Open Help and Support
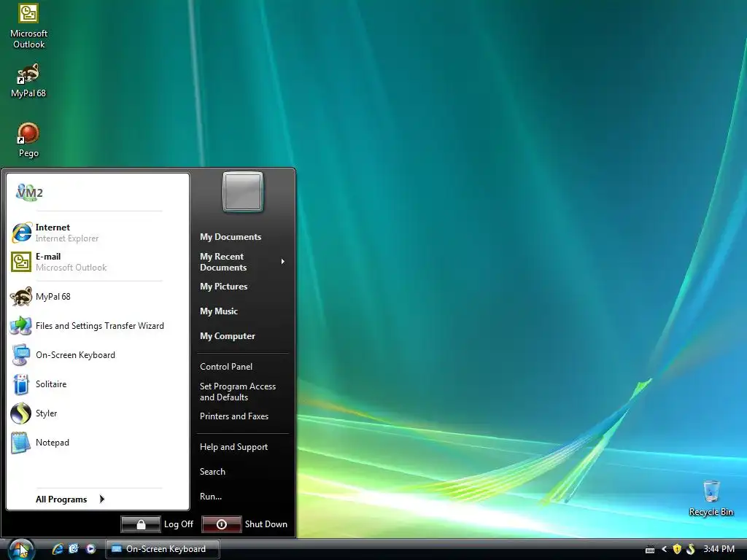 pyautogui.click(x=233, y=447)
